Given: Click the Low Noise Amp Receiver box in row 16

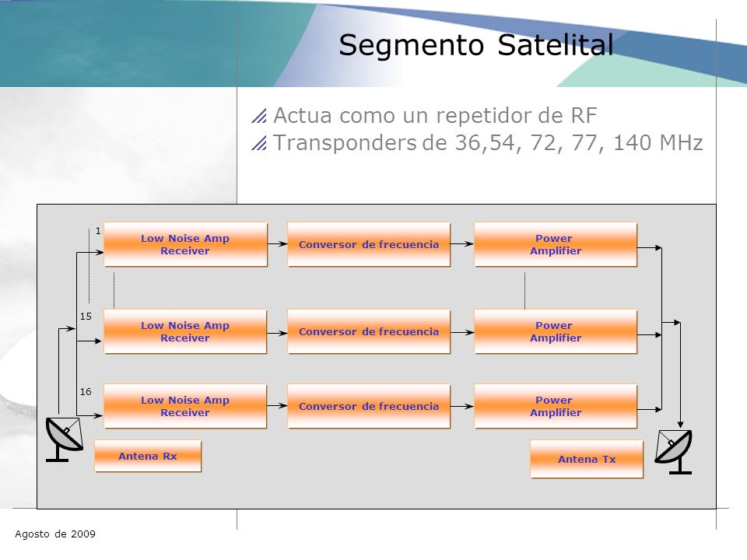Looking at the screenshot, I should coord(185,406).
